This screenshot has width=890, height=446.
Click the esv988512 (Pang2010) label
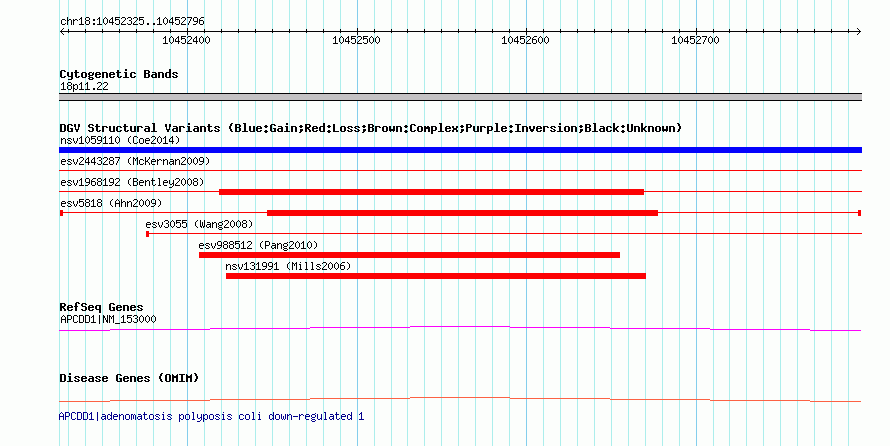click(x=258, y=245)
